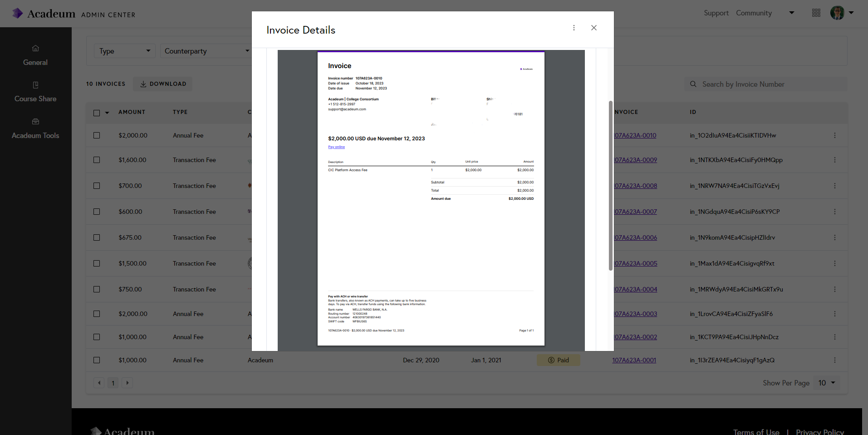Expand the select-all checkbox dropdown arrow

[x=107, y=113]
